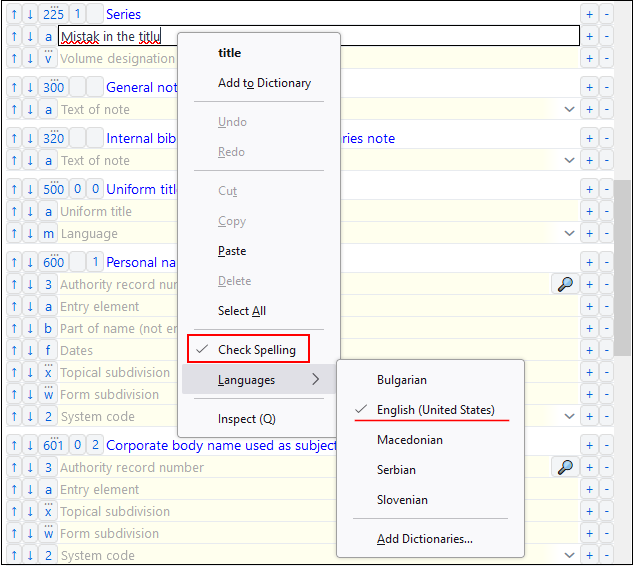This screenshot has width=634, height=566.
Task: Open authority lookup magnifier for field 600
Action: point(565,284)
